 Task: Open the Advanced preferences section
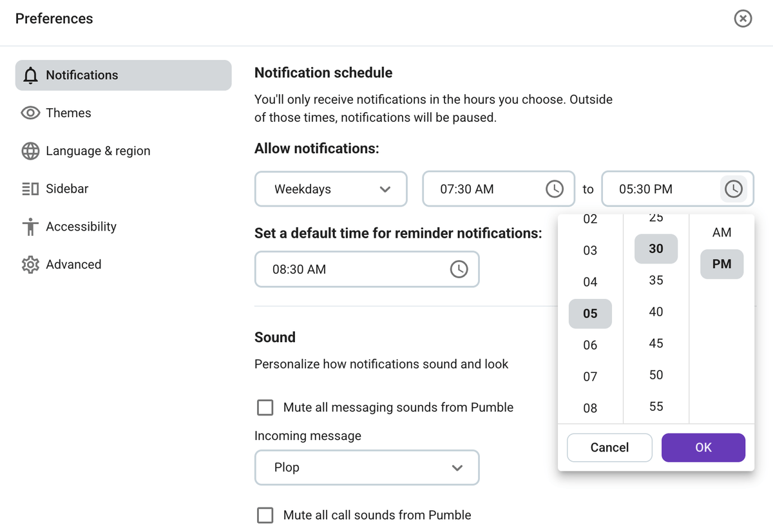73,264
